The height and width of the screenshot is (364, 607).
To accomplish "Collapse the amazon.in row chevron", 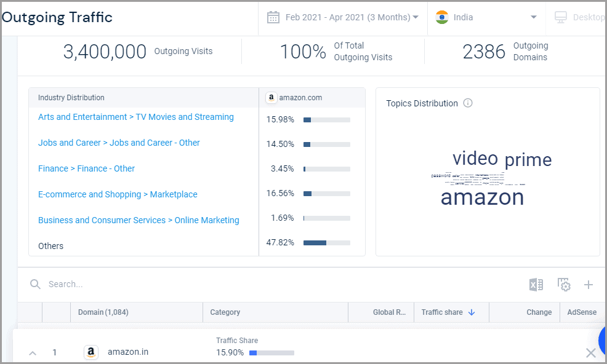I will click(33, 353).
